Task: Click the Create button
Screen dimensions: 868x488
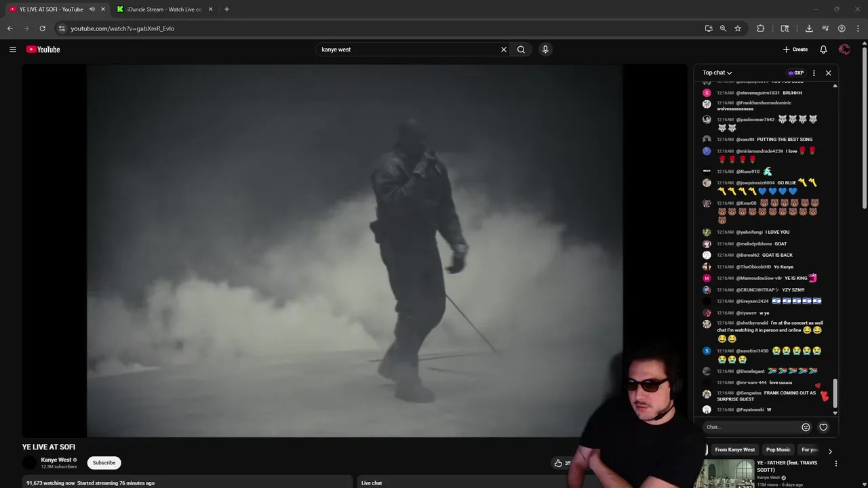Action: point(795,49)
